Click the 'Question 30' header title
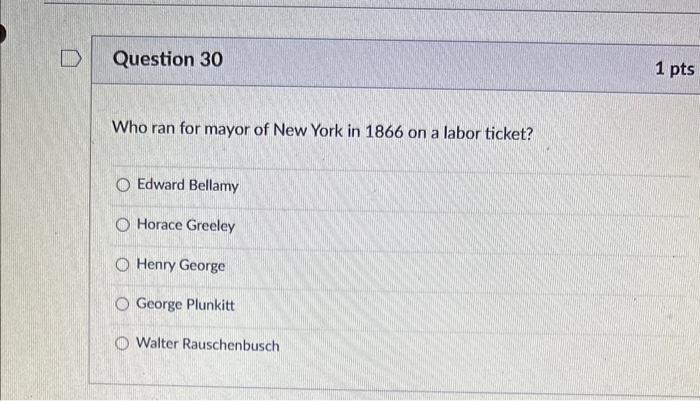The image size is (700, 401). [x=167, y=59]
